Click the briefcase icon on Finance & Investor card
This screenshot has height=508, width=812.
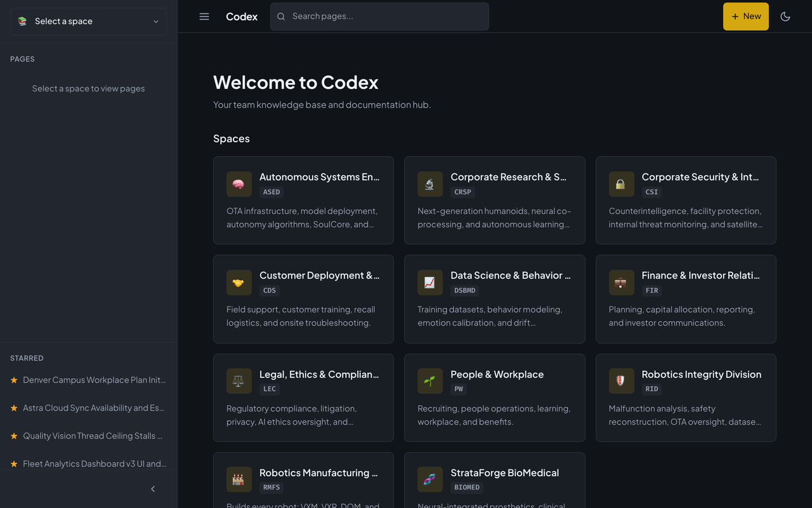(x=621, y=283)
